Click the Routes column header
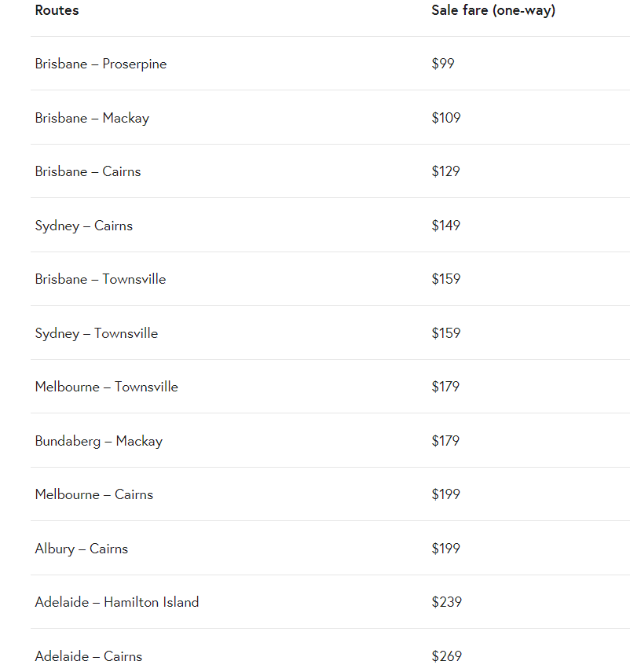This screenshot has height=672, width=630. coord(57,10)
